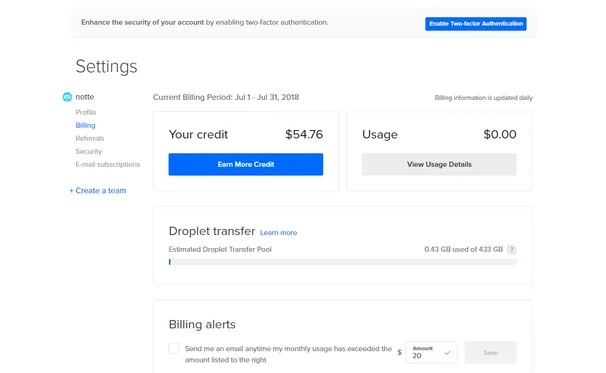Select the Billing section in sidebar

[x=85, y=125]
